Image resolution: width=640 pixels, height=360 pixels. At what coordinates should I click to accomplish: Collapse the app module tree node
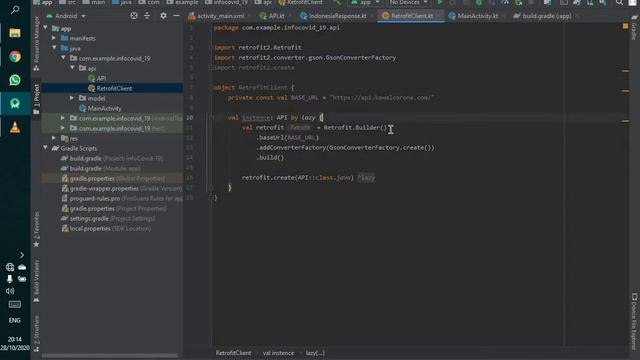pyautogui.click(x=45, y=28)
